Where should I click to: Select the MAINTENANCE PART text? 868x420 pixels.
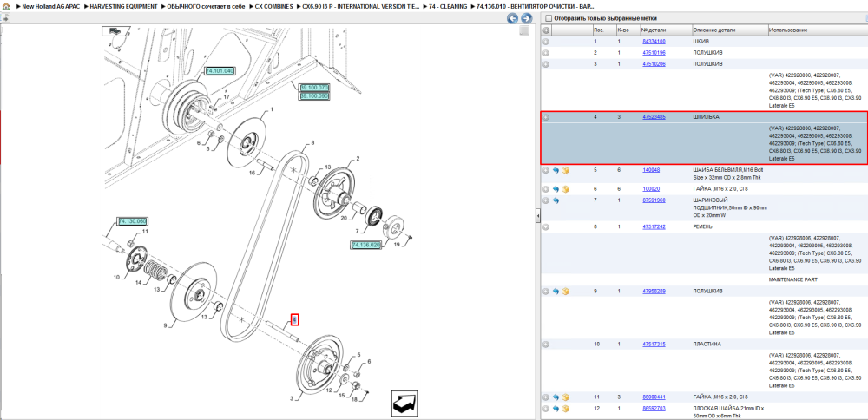tap(792, 279)
